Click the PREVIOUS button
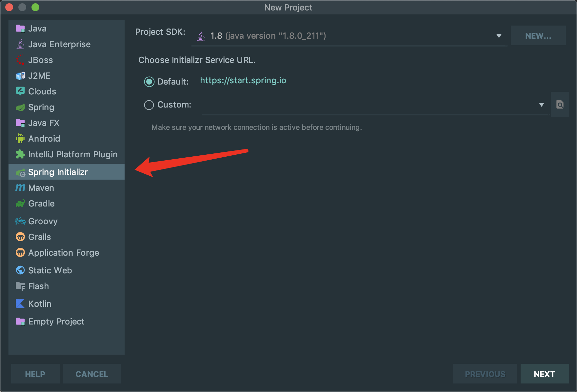577x392 pixels. click(485, 374)
